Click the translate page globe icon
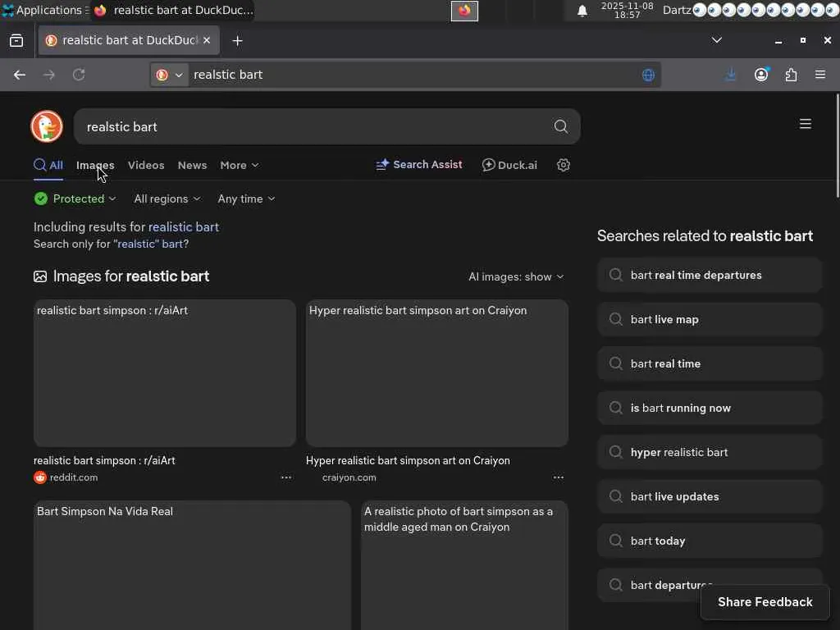Viewport: 840px width, 630px height. point(648,75)
